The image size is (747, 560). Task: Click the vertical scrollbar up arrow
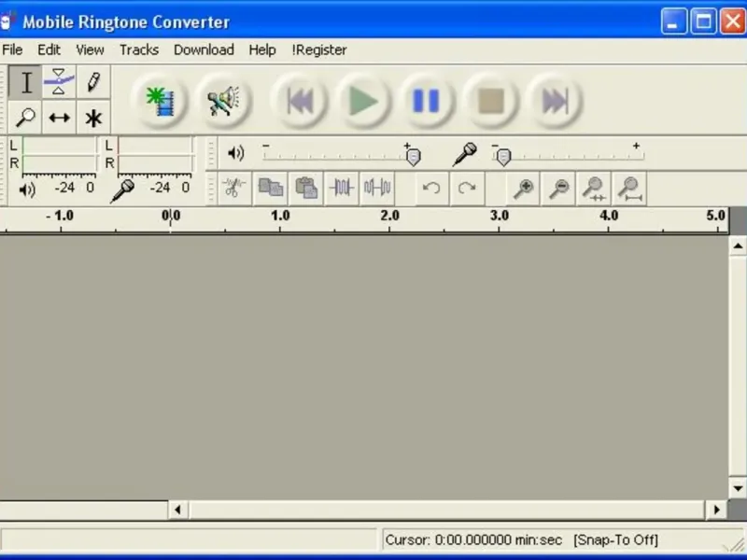738,245
